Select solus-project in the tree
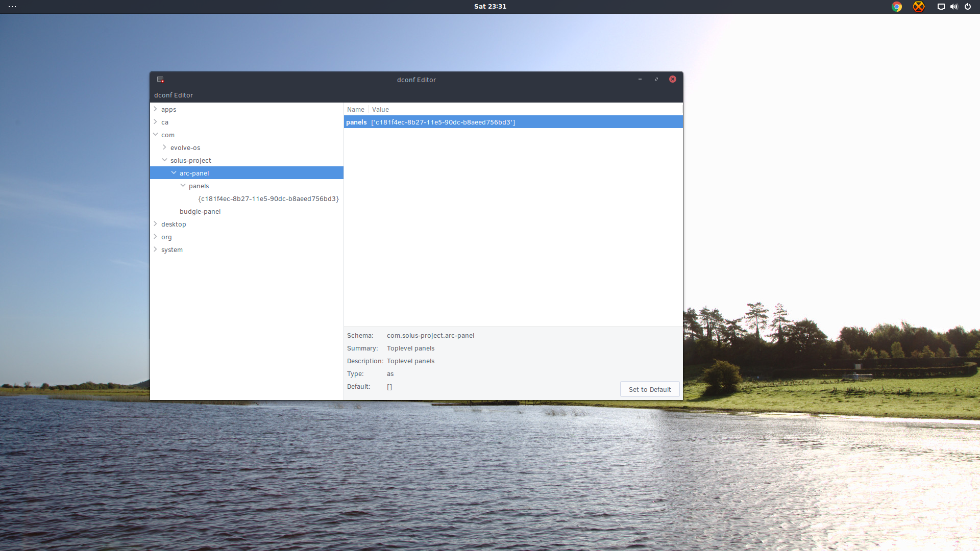This screenshot has width=980, height=551. 190,161
